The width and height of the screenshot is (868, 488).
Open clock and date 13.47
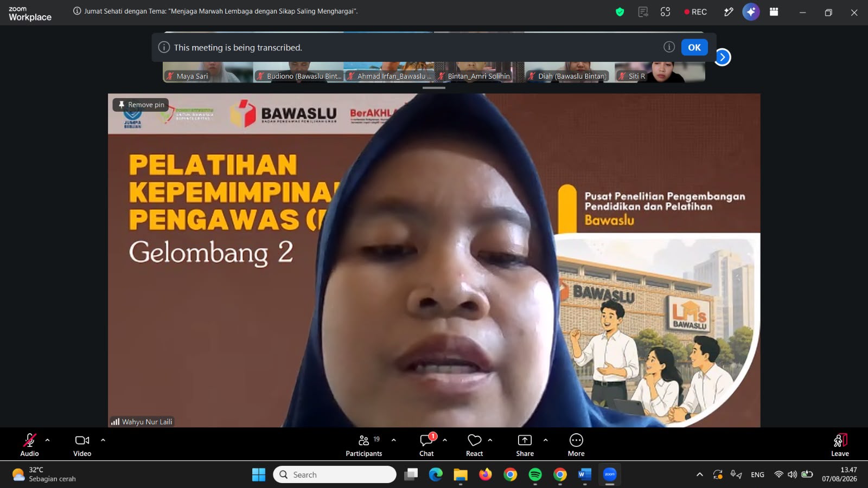839,474
